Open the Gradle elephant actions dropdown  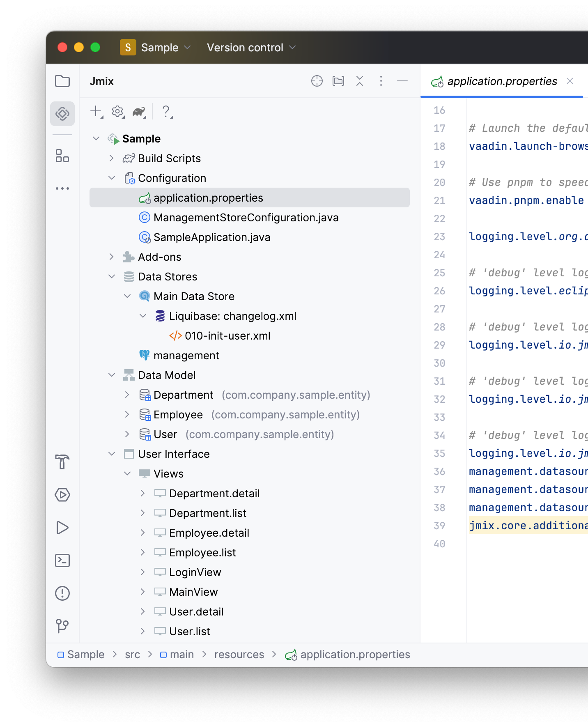tap(140, 111)
